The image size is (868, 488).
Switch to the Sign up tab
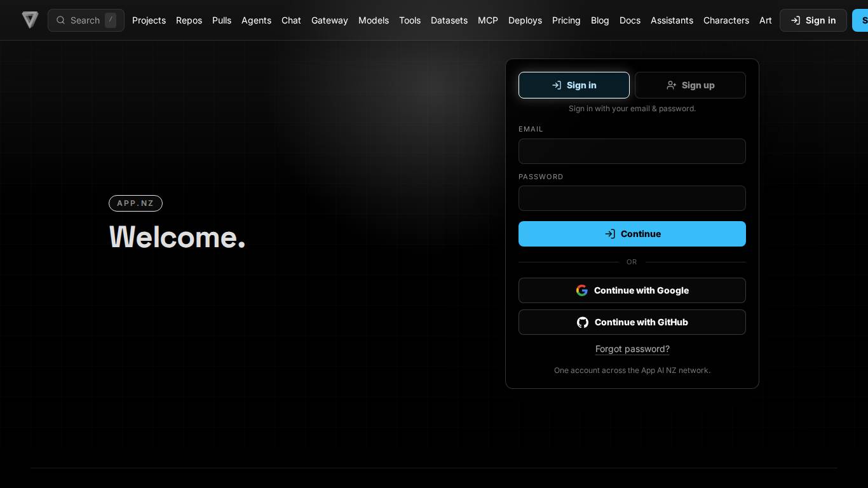(x=690, y=85)
